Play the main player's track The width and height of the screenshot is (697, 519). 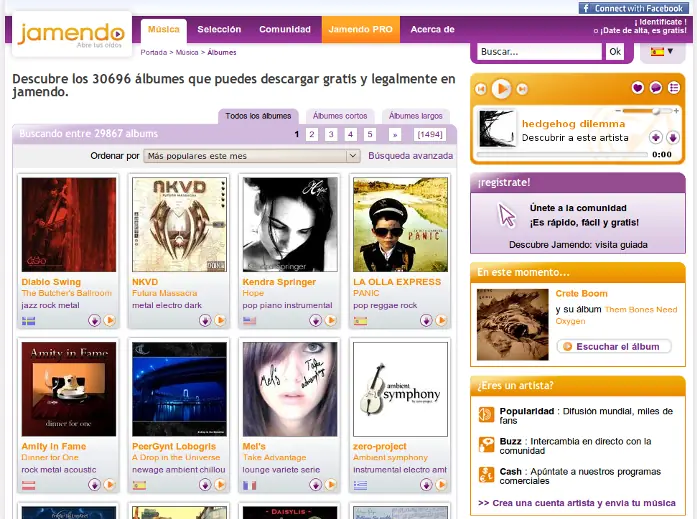[x=501, y=89]
